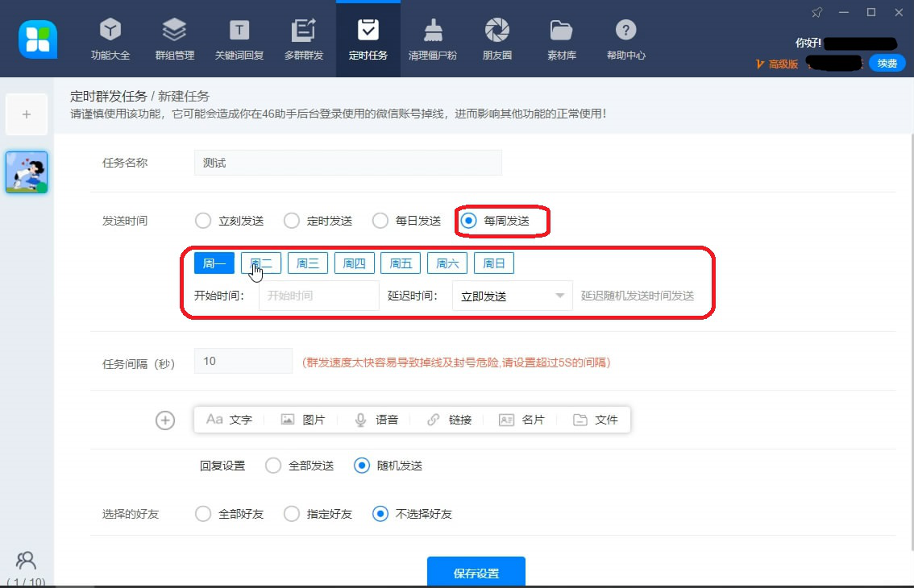Open the 清理僵尸粉 zombie fan cleaner

click(432, 38)
